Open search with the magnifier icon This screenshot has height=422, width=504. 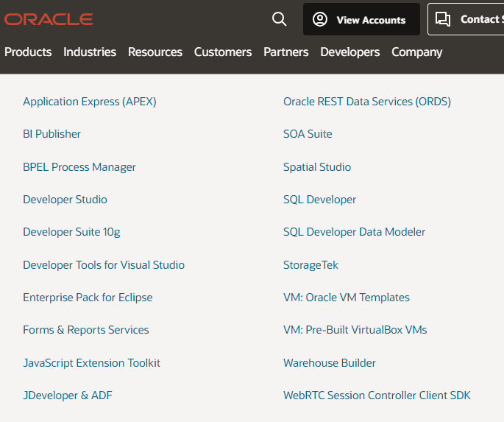coord(280,19)
